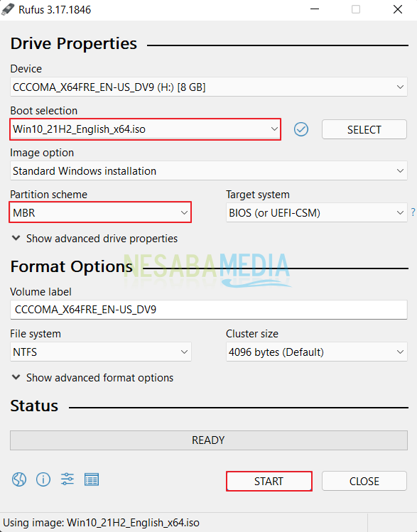Close the Rufus window with X

pyautogui.click(x=398, y=9)
